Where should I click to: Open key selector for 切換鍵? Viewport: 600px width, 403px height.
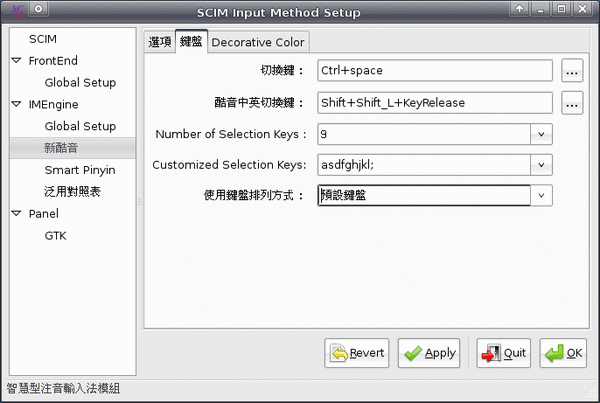[x=572, y=70]
